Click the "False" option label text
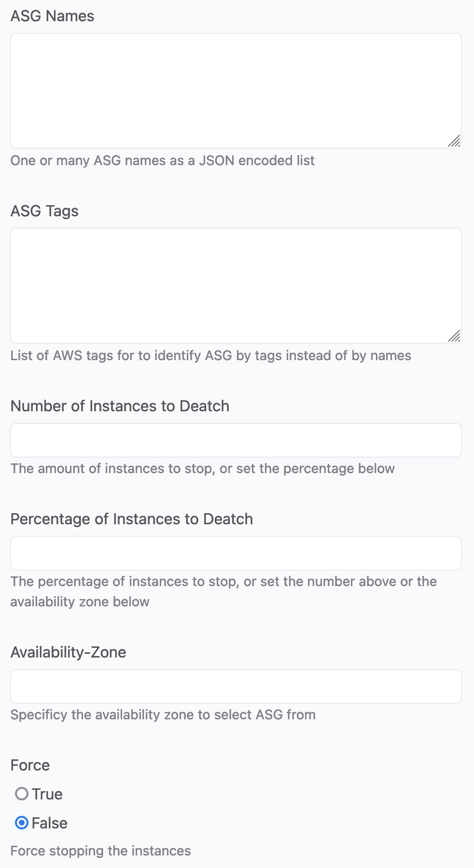This screenshot has height=868, width=474. (50, 823)
